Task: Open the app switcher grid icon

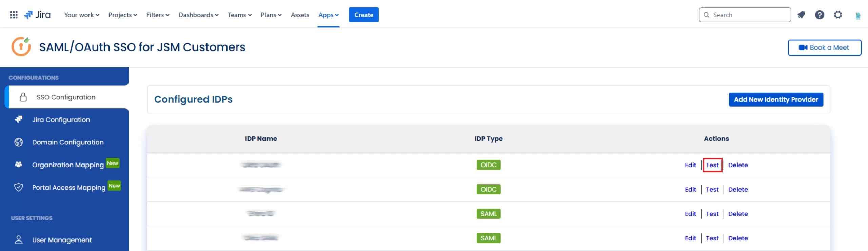Action: pyautogui.click(x=14, y=15)
